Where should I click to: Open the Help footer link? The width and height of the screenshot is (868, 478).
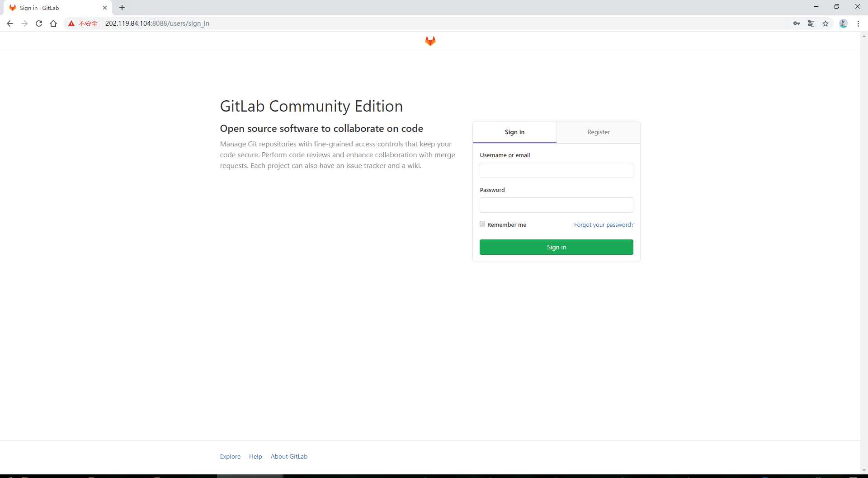(x=255, y=456)
